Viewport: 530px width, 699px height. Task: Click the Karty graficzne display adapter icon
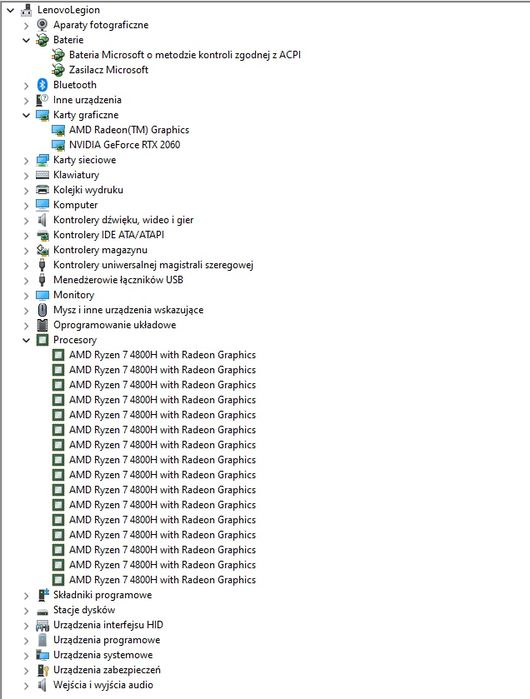42,115
